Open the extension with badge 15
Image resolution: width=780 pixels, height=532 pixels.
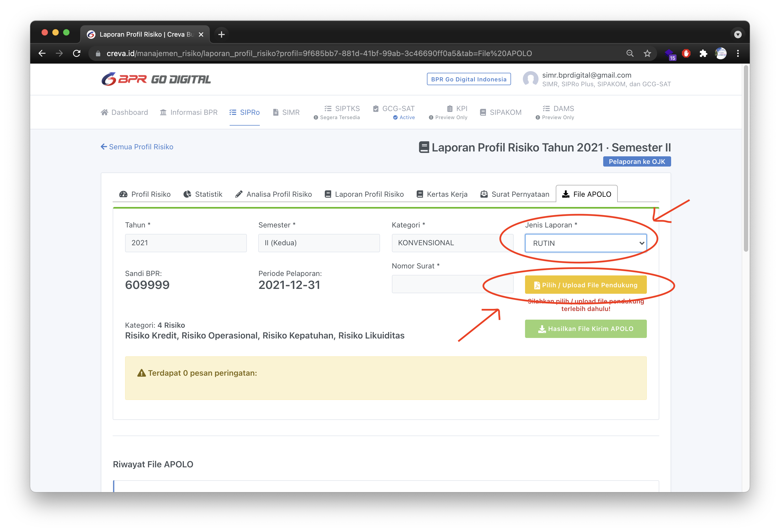(670, 54)
